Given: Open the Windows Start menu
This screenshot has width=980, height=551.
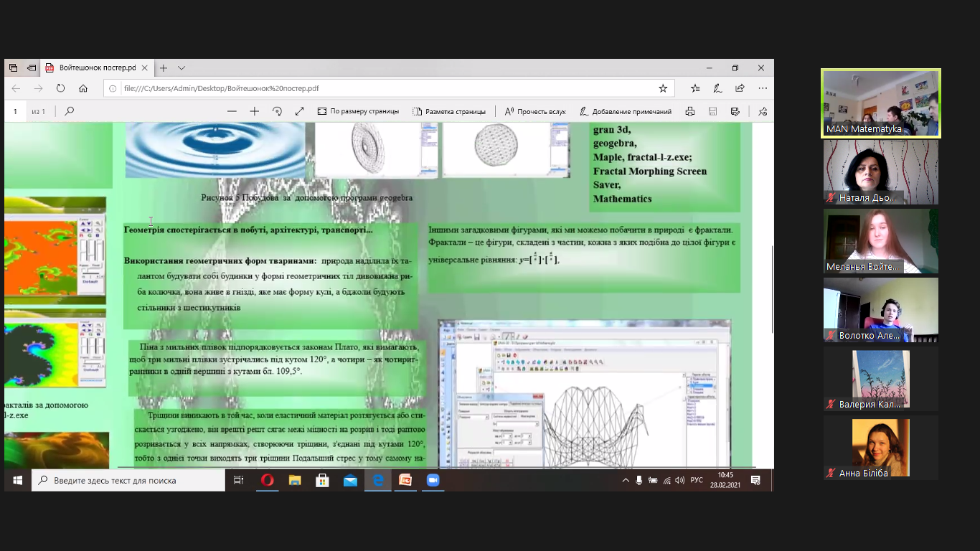Looking at the screenshot, I should (x=17, y=480).
